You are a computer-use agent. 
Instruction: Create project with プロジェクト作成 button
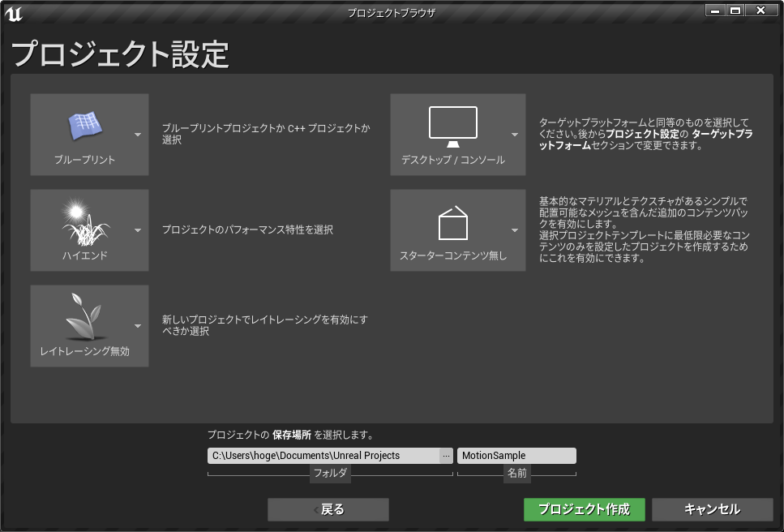click(584, 509)
